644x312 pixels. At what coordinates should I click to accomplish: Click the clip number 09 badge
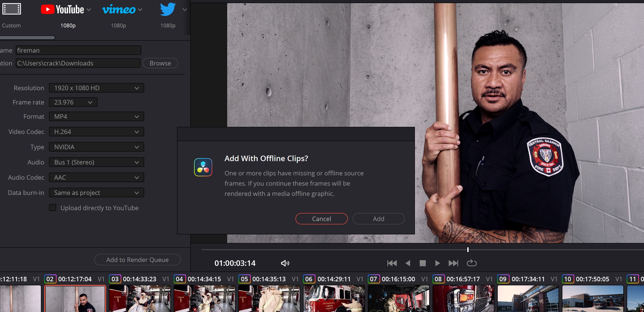click(x=503, y=279)
